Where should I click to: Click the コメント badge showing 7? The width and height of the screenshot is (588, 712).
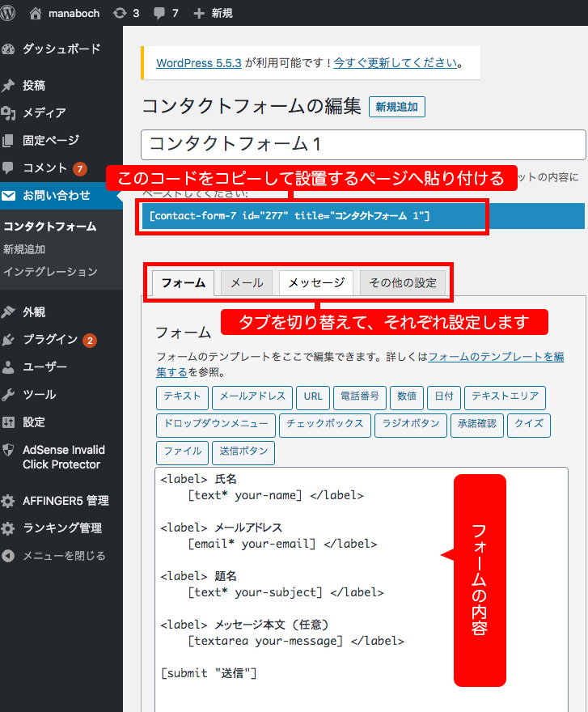click(x=80, y=169)
